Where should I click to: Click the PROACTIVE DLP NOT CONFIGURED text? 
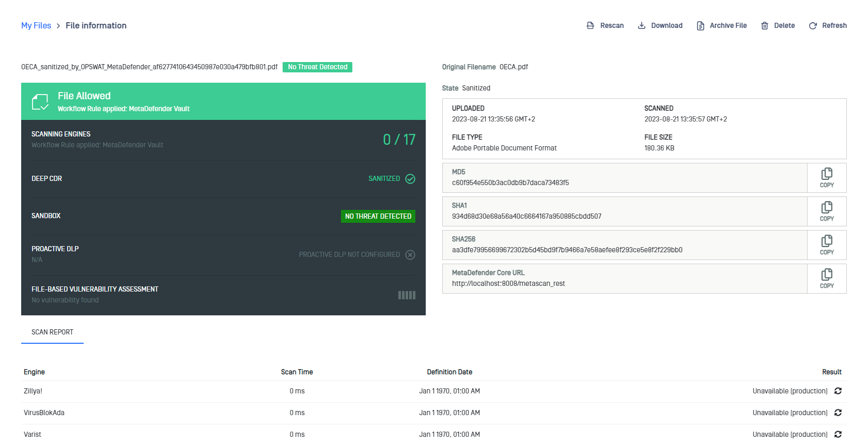pos(349,255)
